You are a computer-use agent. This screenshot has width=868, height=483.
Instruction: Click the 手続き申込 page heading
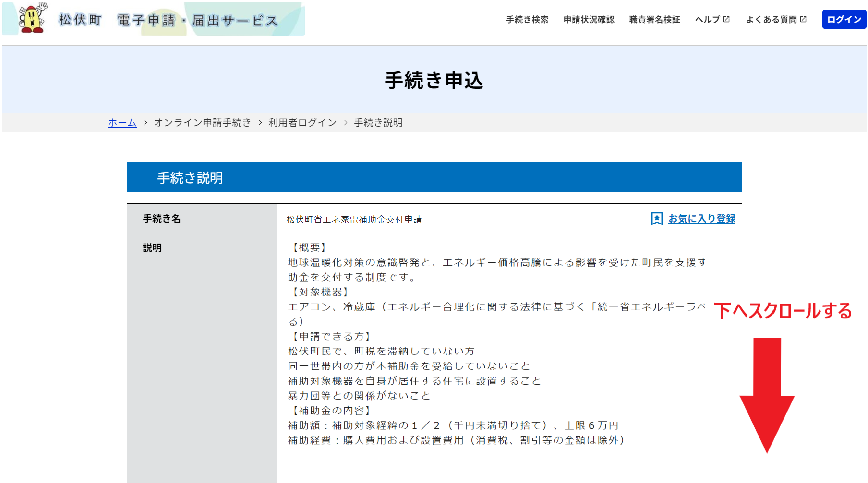(434, 80)
